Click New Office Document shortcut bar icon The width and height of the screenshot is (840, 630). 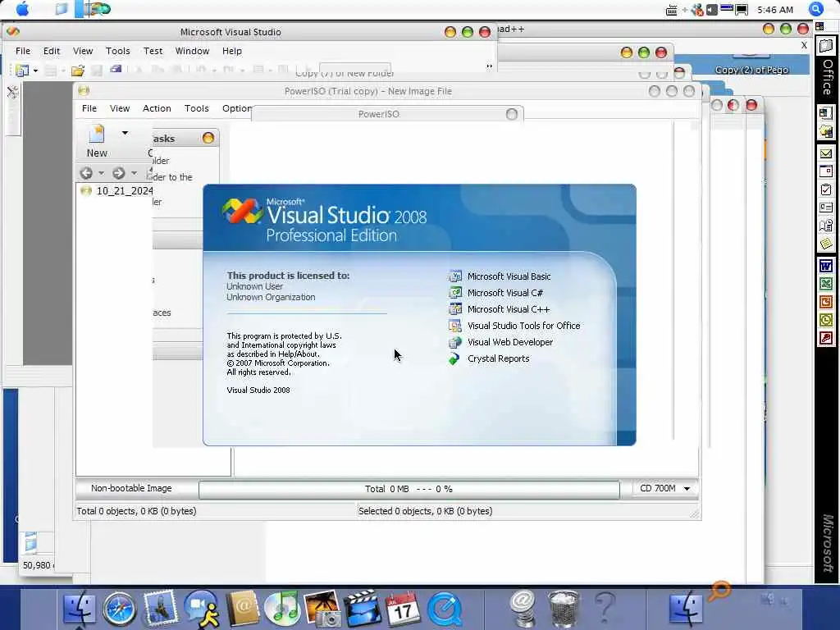[x=825, y=112]
